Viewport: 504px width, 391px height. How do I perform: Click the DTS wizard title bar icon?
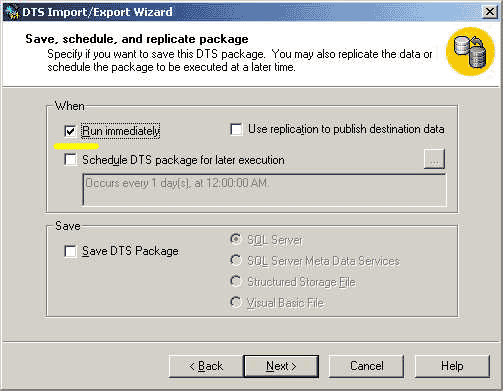pyautogui.click(x=13, y=12)
